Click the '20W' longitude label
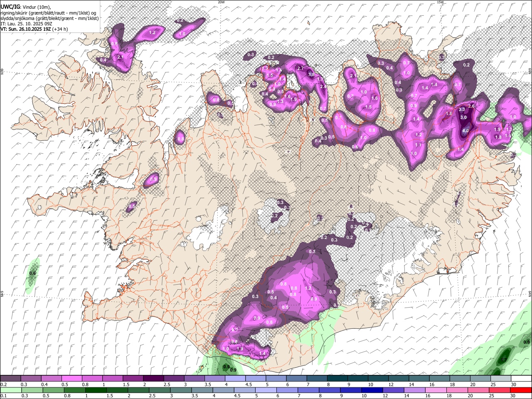Screen dimensions: 532x399 [x=221, y=2]
